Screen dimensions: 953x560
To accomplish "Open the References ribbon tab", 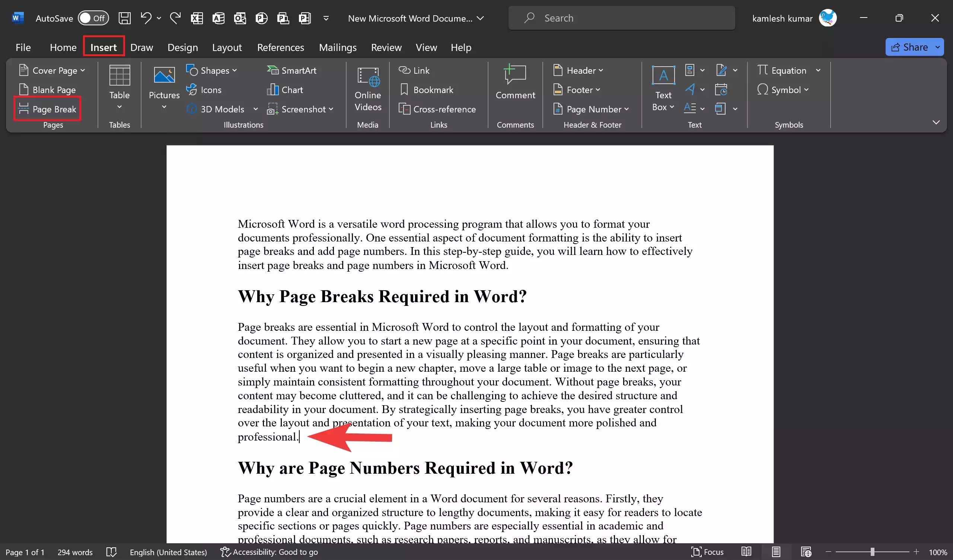I will 281,47.
